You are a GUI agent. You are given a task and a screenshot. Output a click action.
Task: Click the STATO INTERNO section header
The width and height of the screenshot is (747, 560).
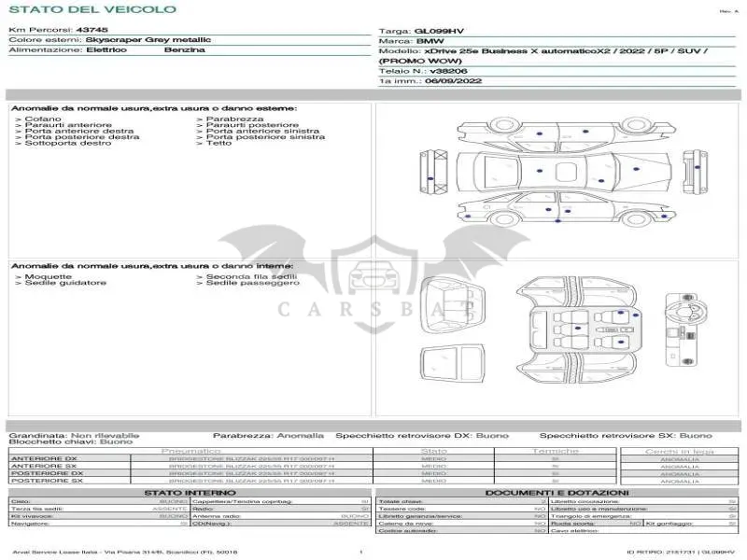point(190,493)
